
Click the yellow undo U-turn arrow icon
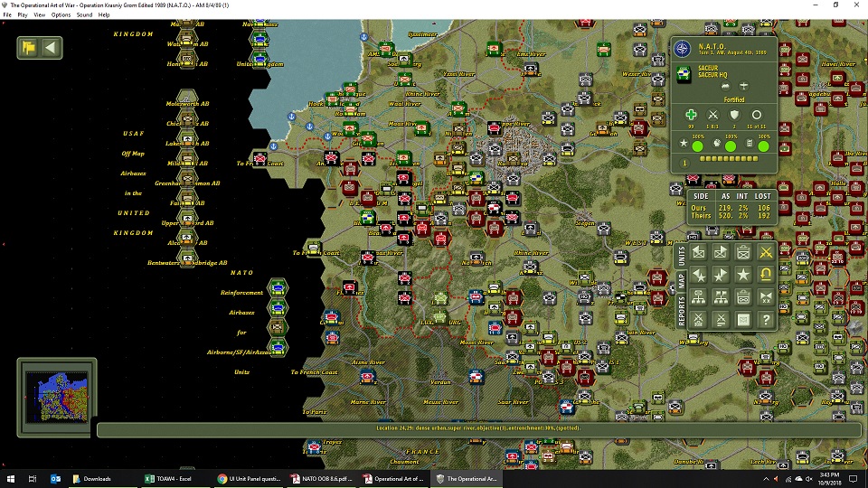tap(766, 275)
